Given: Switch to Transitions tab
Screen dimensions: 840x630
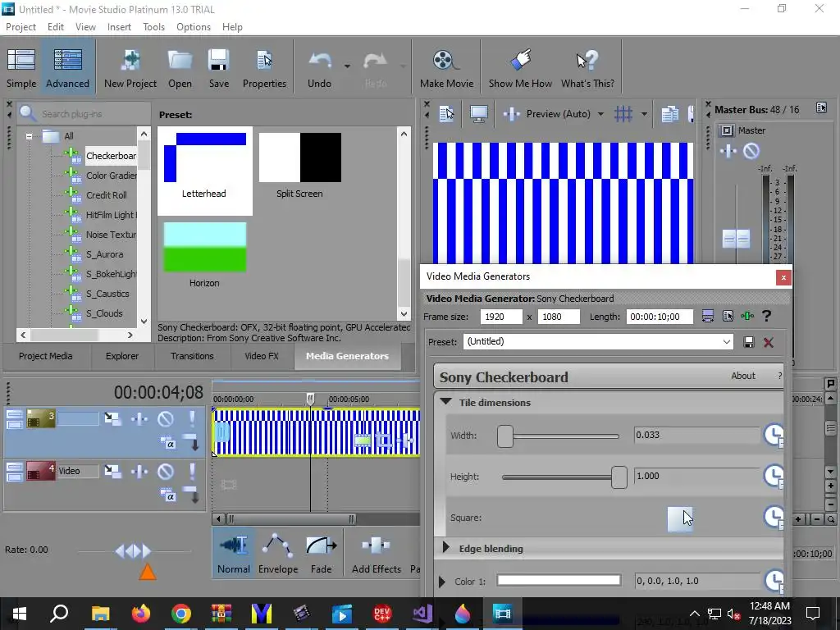Looking at the screenshot, I should 192,356.
